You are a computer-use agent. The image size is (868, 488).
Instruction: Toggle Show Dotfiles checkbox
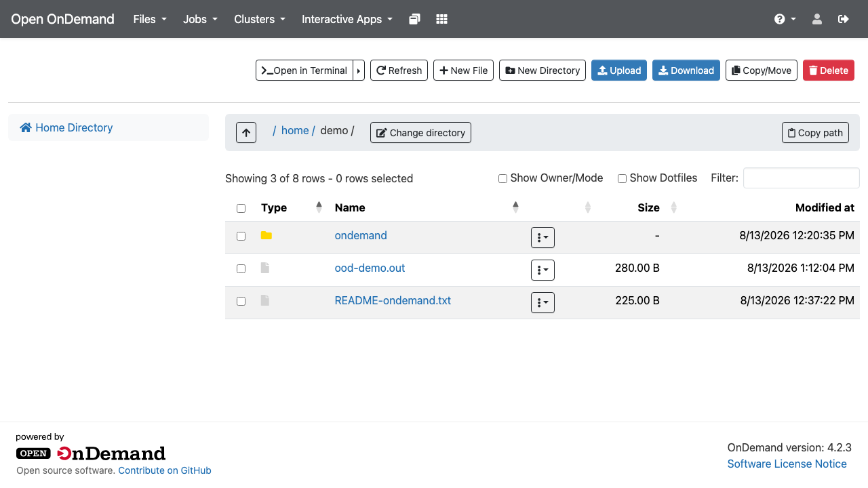622,179
